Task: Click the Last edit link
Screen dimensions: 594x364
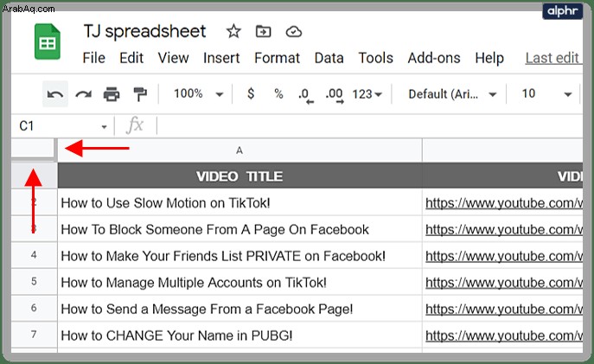Action: (x=553, y=58)
